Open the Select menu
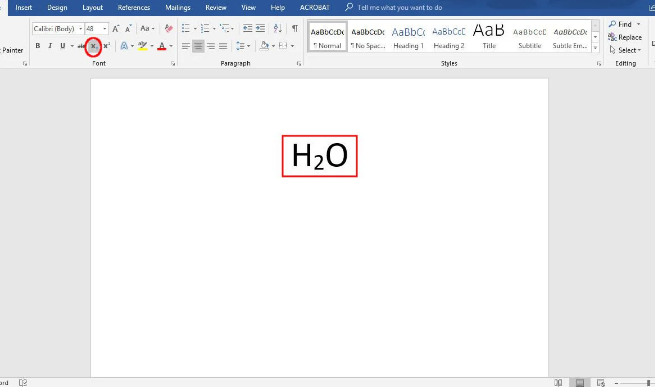 tap(625, 50)
